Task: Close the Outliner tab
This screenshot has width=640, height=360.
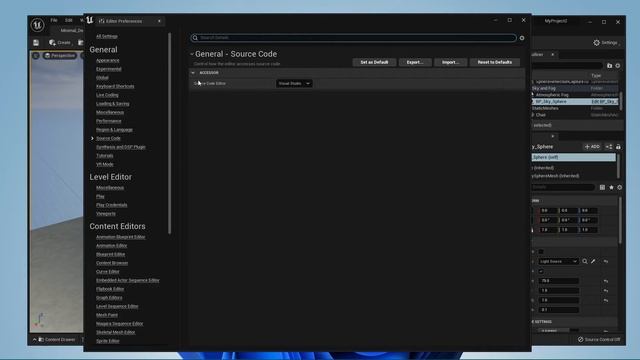Action: (x=553, y=55)
